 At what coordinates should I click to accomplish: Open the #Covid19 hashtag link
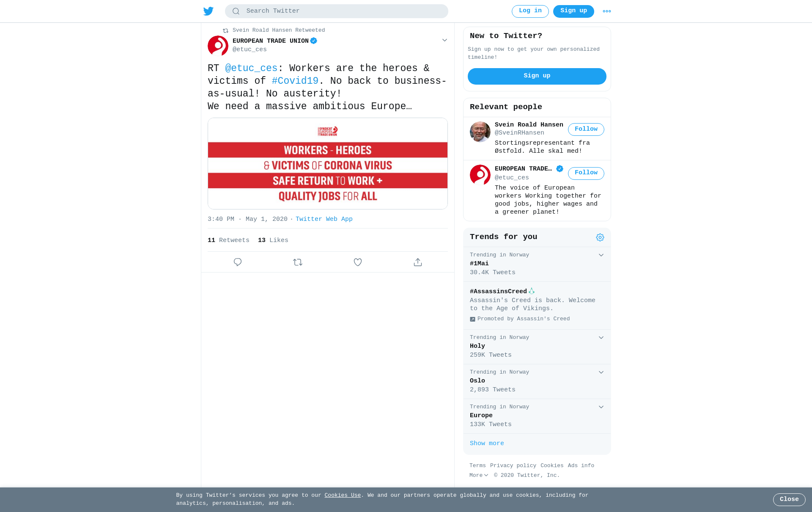click(295, 81)
